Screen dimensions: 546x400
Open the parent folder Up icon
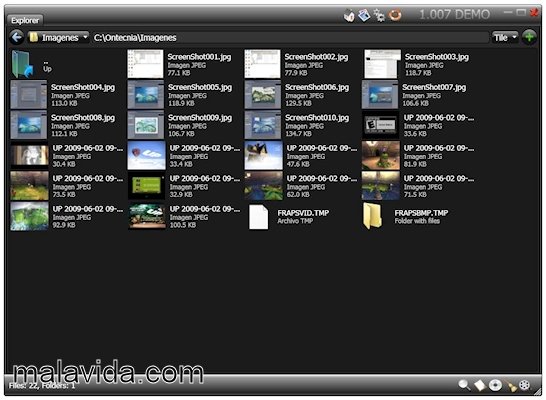click(23, 64)
